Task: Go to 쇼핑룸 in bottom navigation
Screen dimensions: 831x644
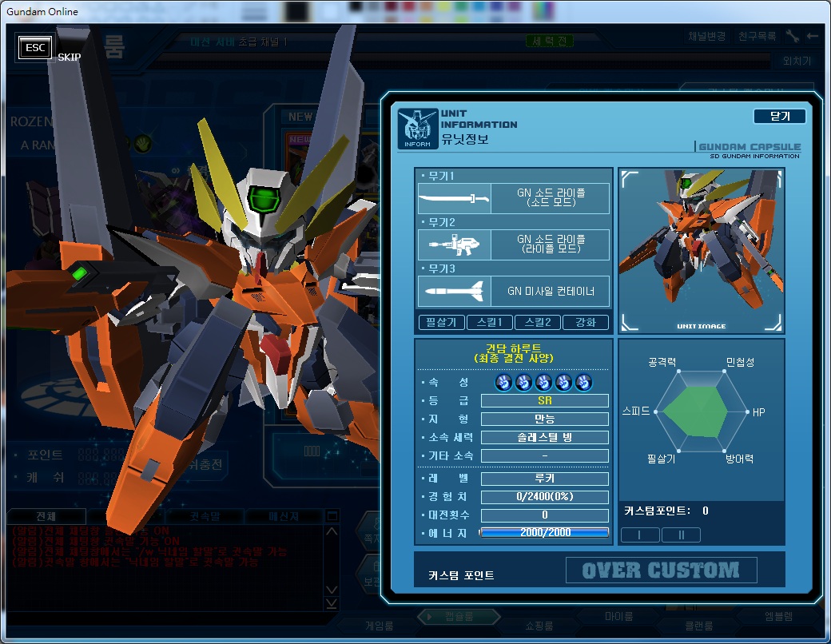Action: [x=539, y=626]
